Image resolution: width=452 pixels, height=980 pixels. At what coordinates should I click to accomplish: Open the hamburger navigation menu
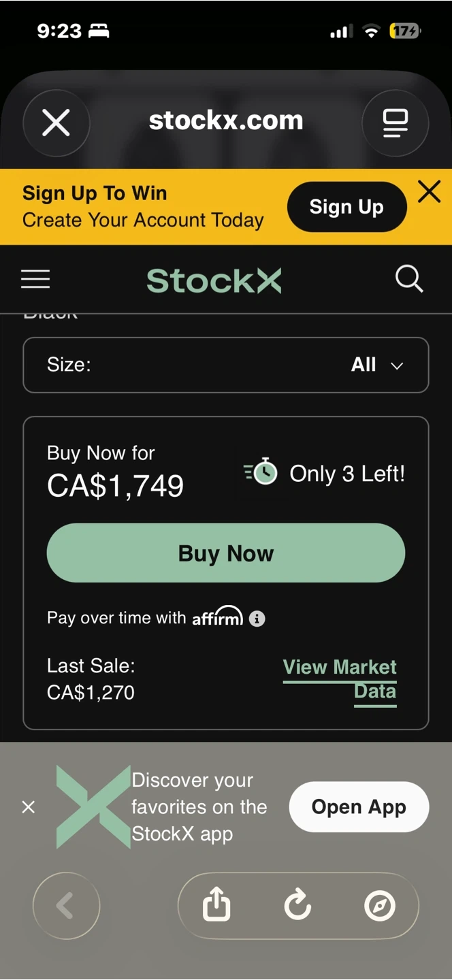35,280
